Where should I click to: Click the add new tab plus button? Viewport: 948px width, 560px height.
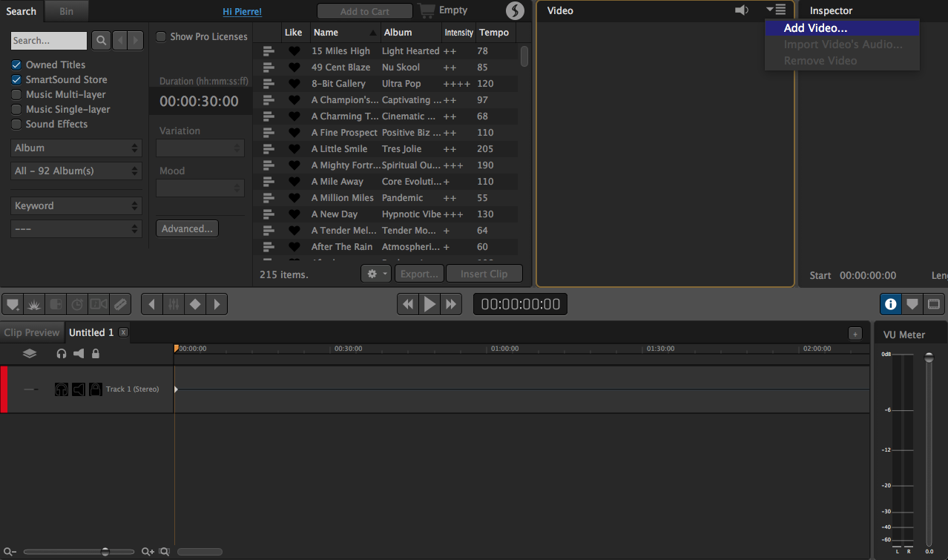pos(855,334)
